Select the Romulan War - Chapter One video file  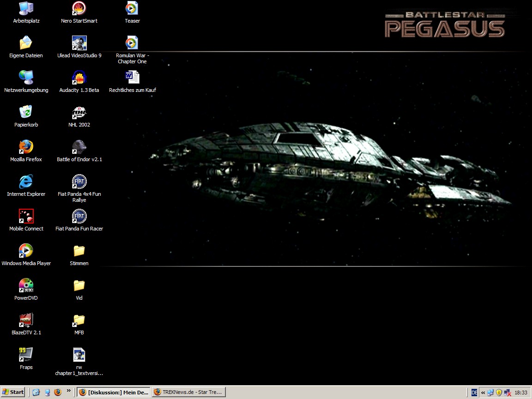132,43
